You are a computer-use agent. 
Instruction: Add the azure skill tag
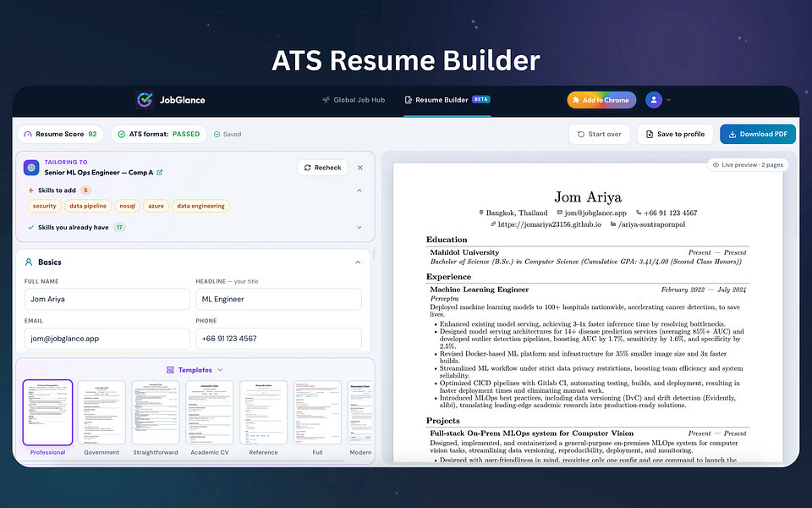click(156, 206)
